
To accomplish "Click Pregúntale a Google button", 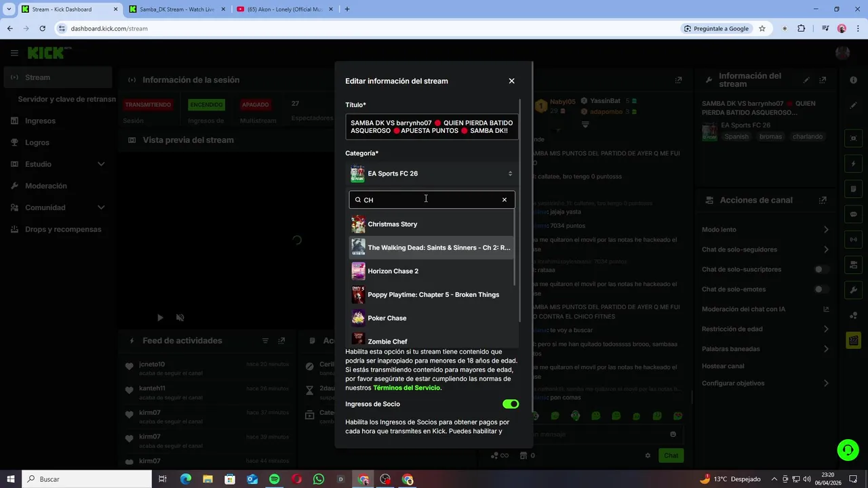I will [716, 28].
